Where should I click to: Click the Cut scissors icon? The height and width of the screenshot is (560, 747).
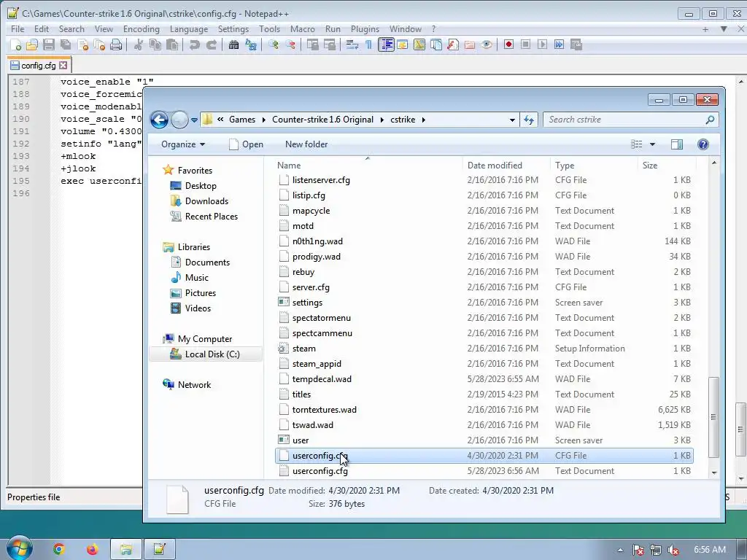click(139, 44)
